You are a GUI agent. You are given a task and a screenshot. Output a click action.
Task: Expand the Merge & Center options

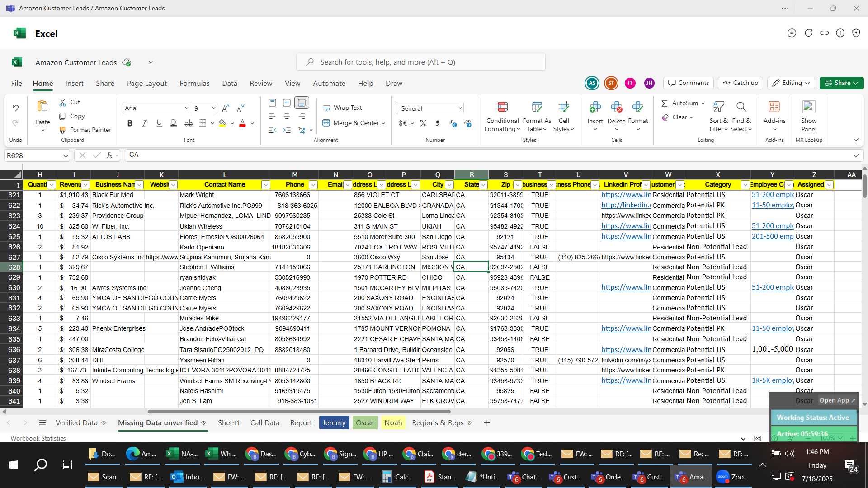[x=383, y=123]
